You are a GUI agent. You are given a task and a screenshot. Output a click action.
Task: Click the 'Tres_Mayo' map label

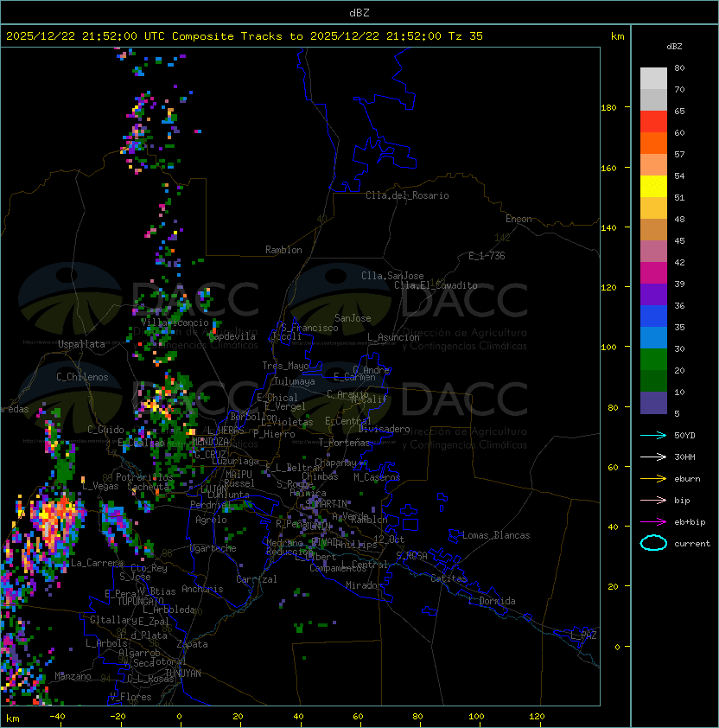285,366
